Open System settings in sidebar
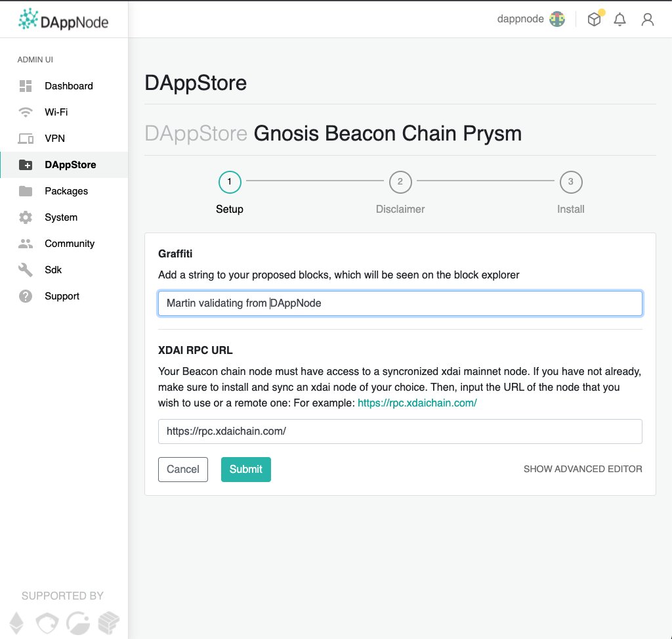The image size is (672, 639). click(64, 217)
